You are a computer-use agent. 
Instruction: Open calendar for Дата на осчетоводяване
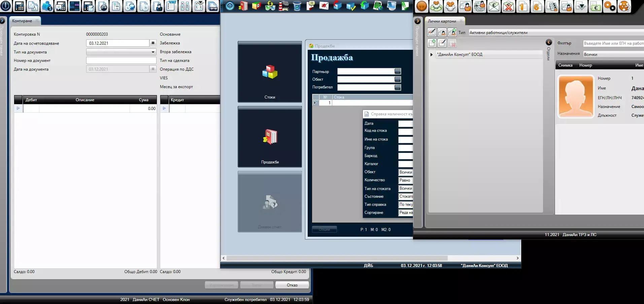coord(153,43)
